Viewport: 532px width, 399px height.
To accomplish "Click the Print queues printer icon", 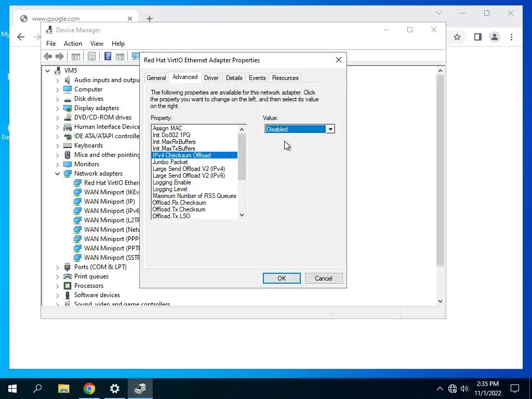I will 68,276.
